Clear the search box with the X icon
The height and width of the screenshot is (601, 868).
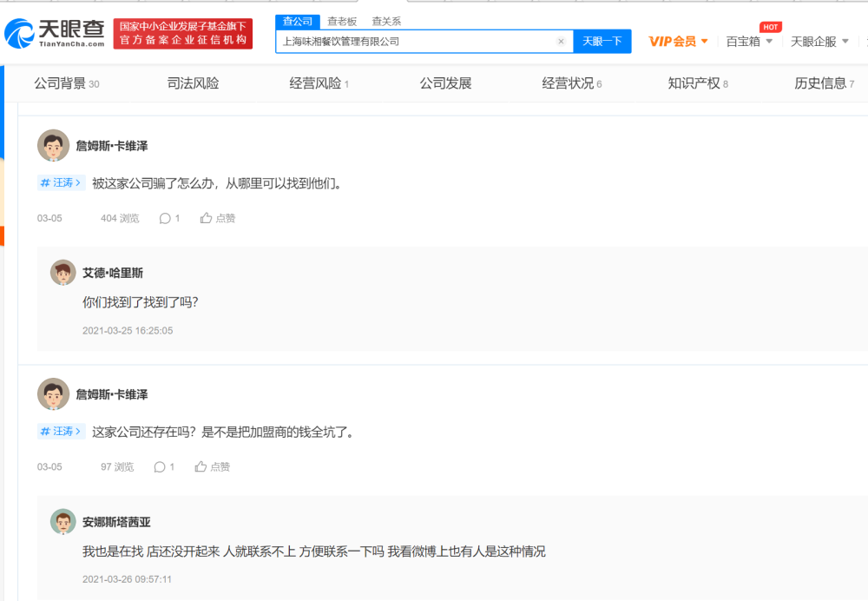561,42
